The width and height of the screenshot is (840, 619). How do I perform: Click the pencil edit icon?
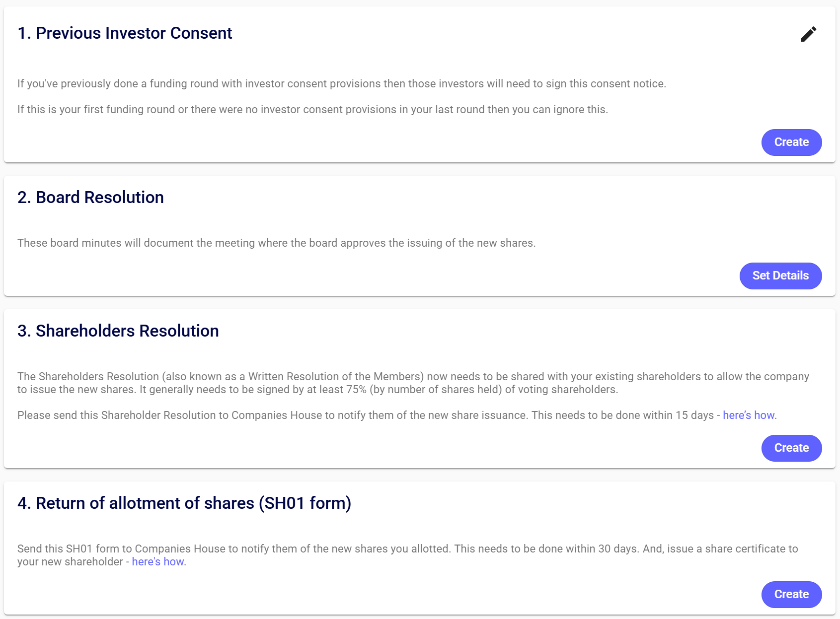click(808, 34)
